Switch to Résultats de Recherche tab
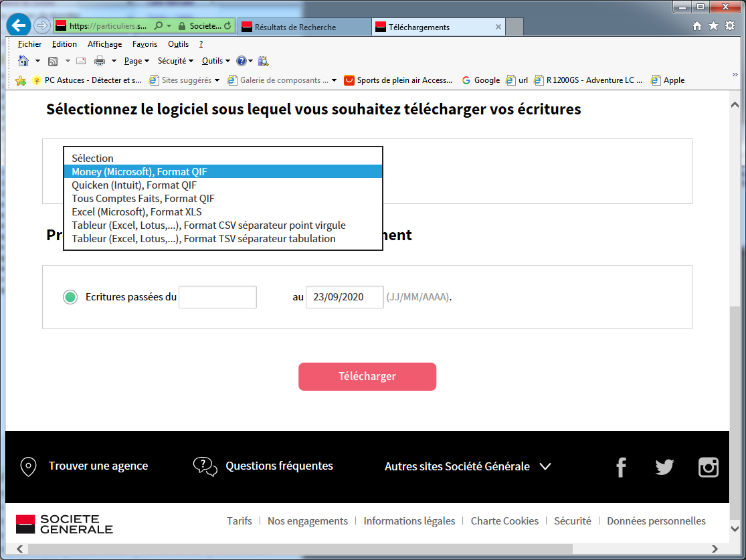746x560 pixels. point(304,27)
